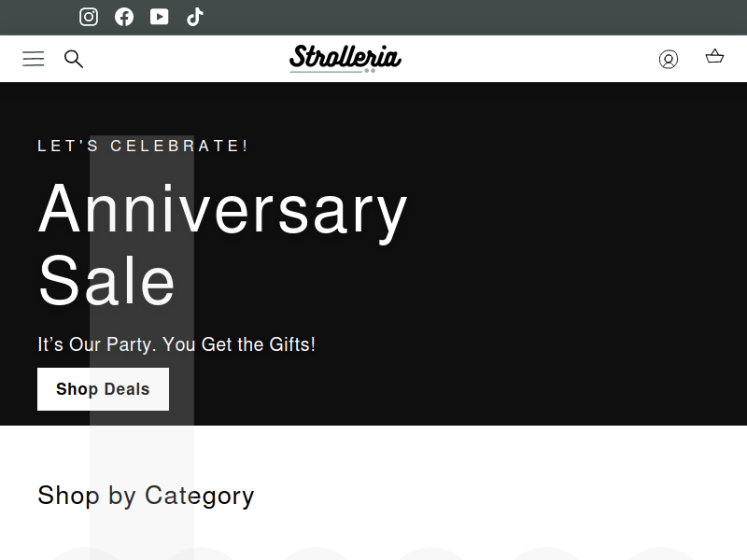This screenshot has height=560, width=747.
Task: Click the Shop Deals button
Action: pyautogui.click(x=103, y=389)
